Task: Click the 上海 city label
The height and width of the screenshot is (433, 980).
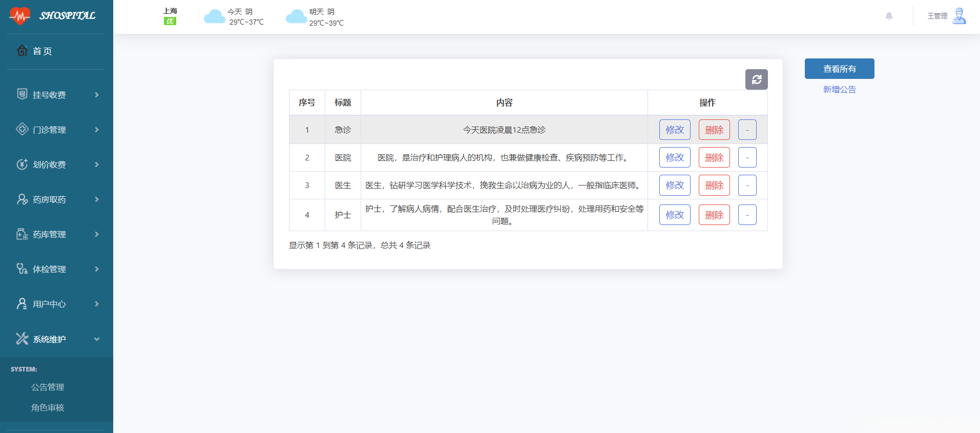Action: 170,11
